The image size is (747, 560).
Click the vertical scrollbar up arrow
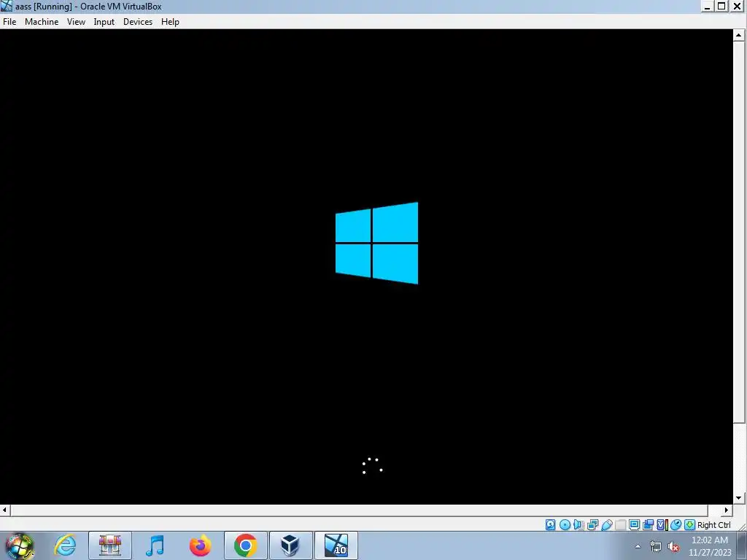point(739,35)
